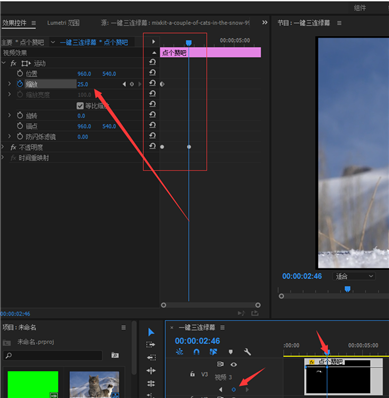Toggle the V3 track lock
The height and width of the screenshot is (398, 389).
pyautogui.click(x=192, y=374)
